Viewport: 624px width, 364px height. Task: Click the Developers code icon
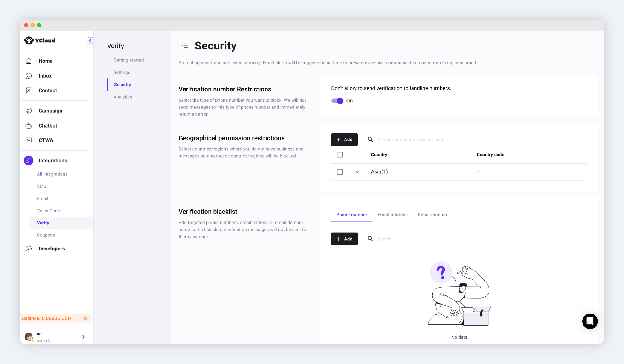[29, 248]
